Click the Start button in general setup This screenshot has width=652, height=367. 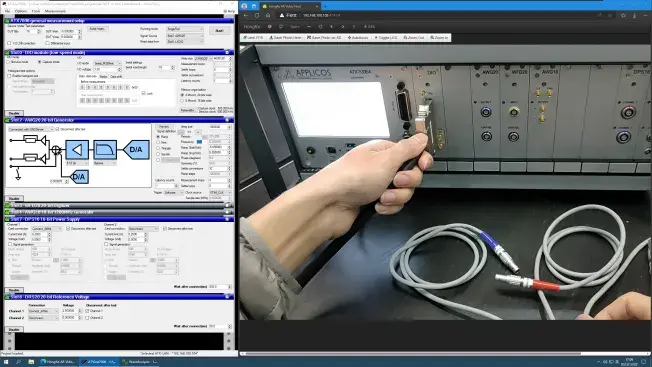click(x=220, y=30)
